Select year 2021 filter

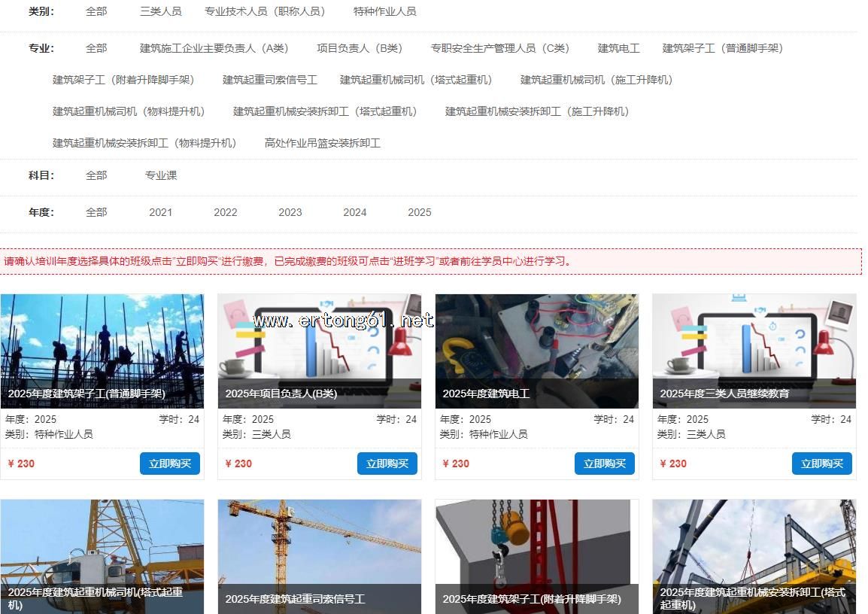point(160,212)
